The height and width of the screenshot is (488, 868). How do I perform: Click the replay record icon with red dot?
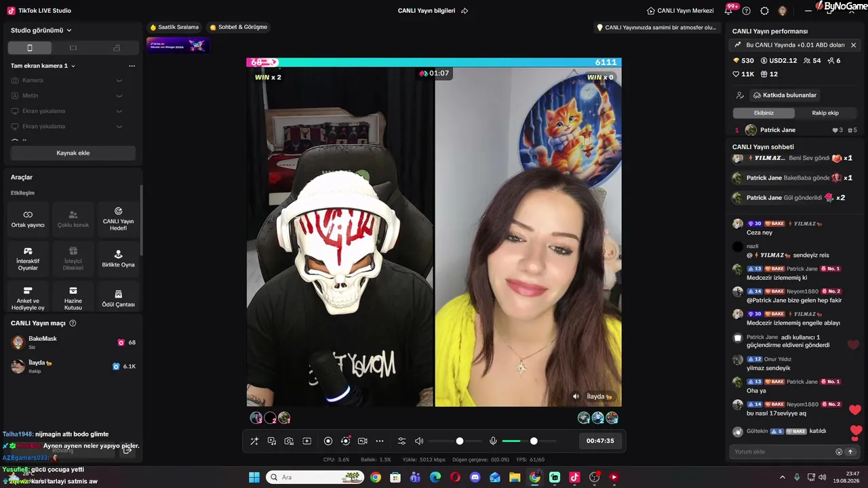click(x=346, y=441)
